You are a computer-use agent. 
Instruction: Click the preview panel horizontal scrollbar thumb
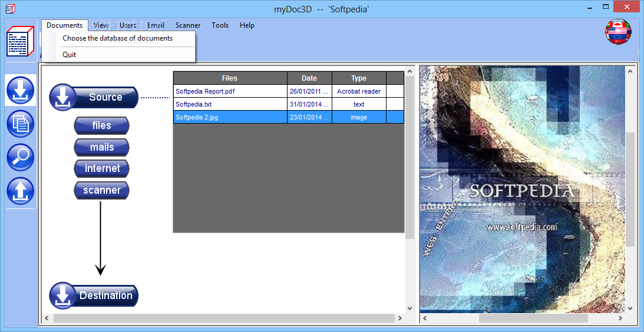[x=533, y=318]
